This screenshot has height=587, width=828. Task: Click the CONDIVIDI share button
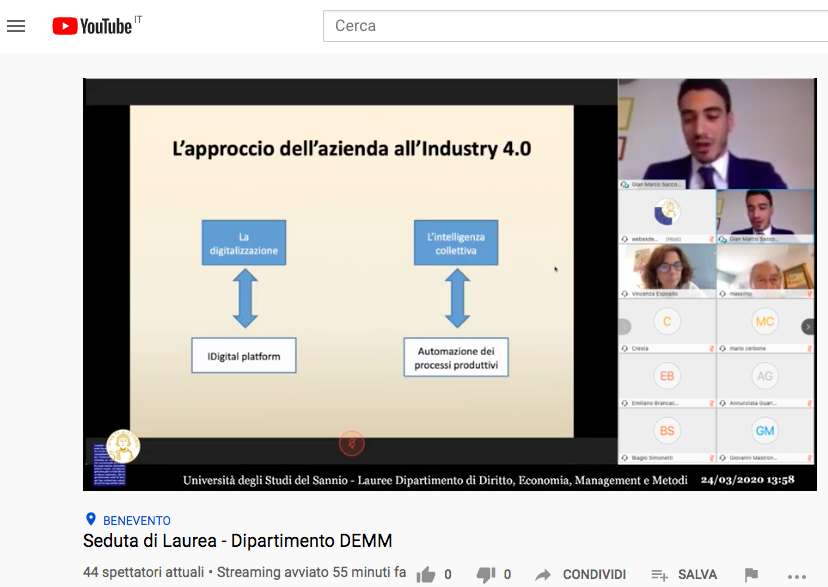[581, 574]
